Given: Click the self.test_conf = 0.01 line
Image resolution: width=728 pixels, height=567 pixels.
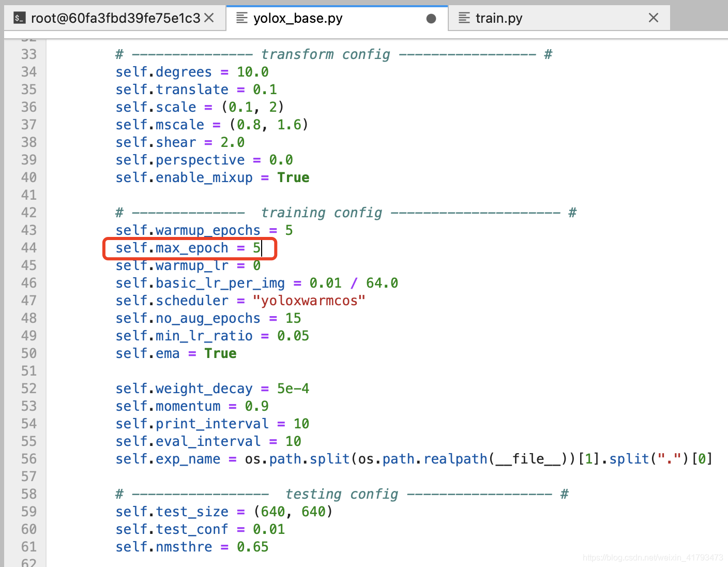Looking at the screenshot, I should point(201,529).
